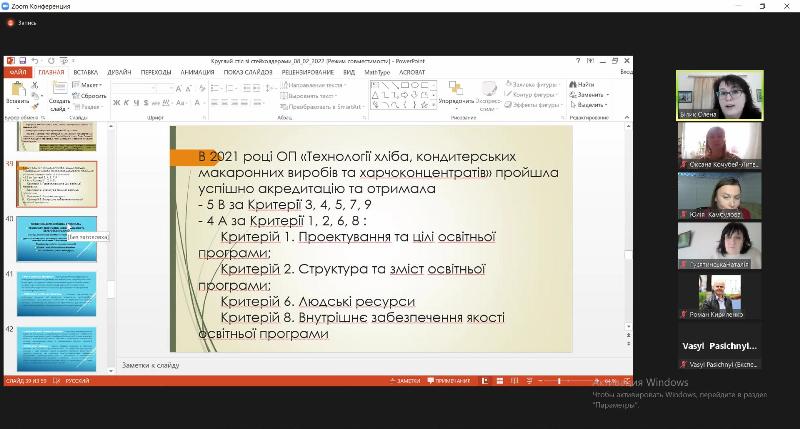Screen dimensions: 800x429
Task: Click the Упорядочить arrange icon
Action: (456, 88)
